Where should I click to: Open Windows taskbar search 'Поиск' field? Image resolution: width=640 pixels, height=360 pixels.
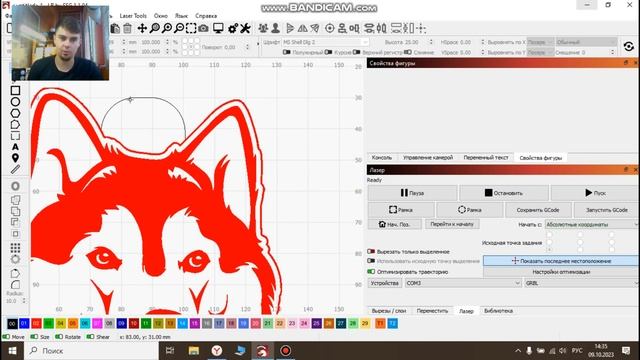tap(91, 351)
